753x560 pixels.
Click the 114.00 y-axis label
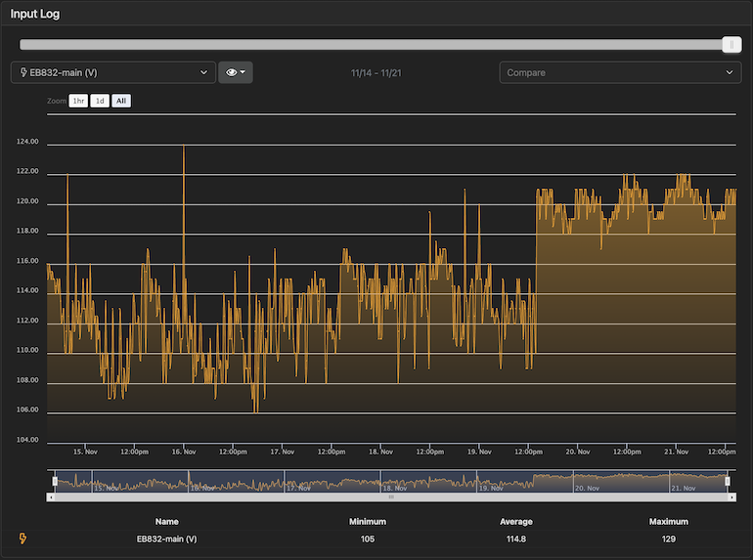point(27,290)
